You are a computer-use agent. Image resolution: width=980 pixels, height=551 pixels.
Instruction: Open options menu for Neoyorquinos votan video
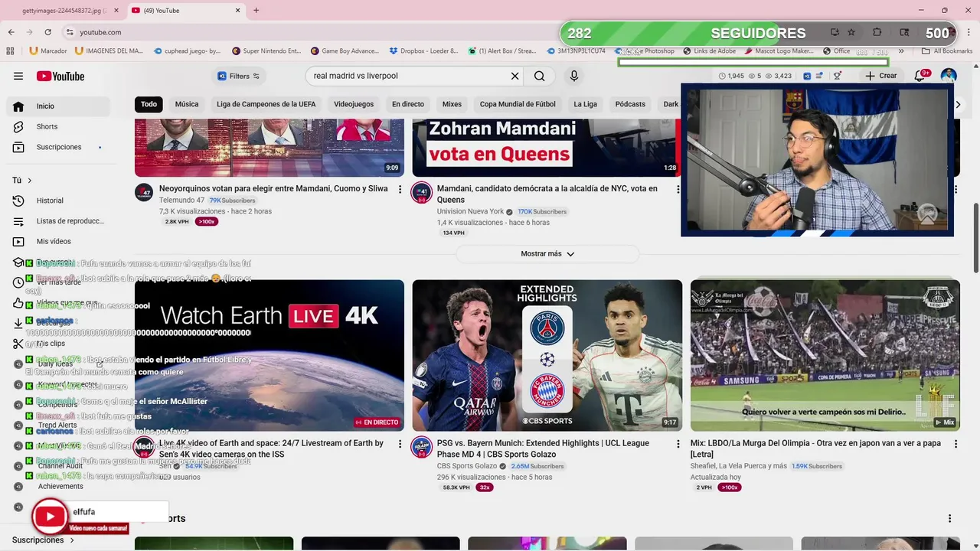pos(400,189)
